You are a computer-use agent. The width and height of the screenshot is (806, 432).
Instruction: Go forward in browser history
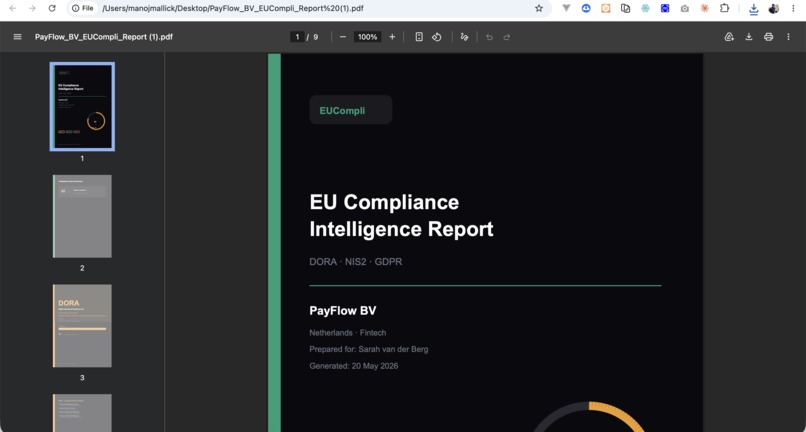(x=32, y=8)
